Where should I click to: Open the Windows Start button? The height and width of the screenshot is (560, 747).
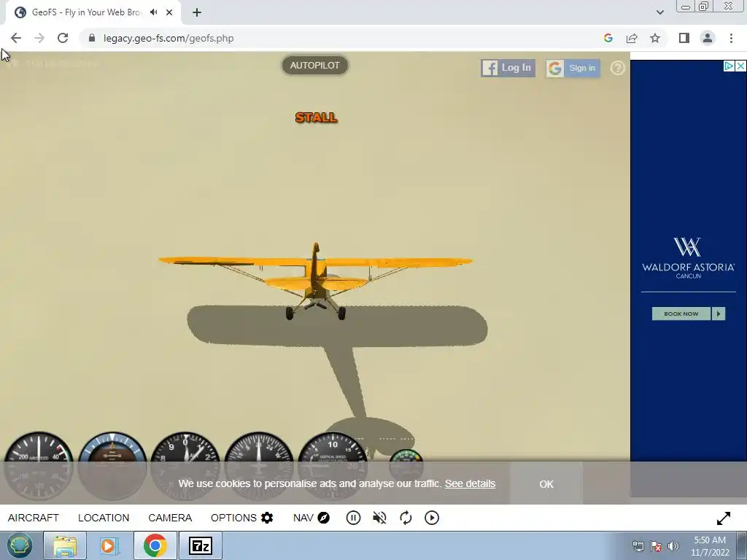pos(19,545)
